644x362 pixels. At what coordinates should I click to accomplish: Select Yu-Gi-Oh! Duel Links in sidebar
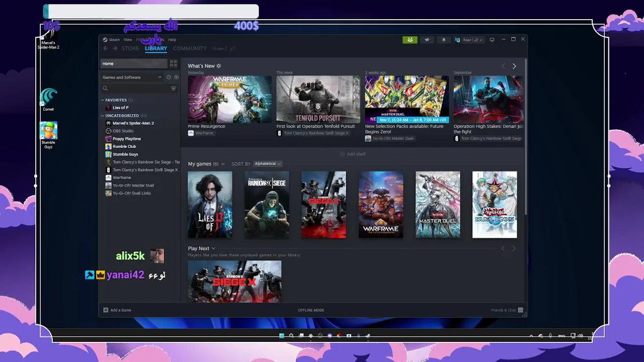coord(132,193)
